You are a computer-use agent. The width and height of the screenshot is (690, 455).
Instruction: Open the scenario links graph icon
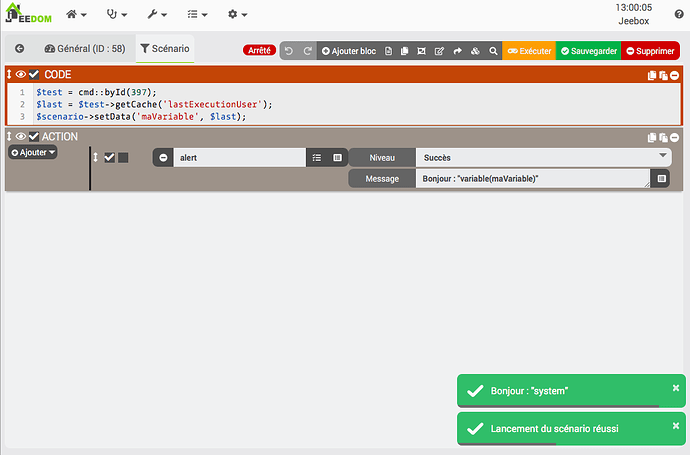click(x=421, y=51)
